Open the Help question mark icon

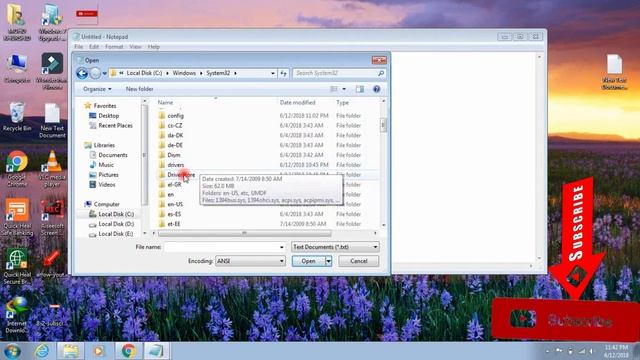pyautogui.click(x=376, y=89)
